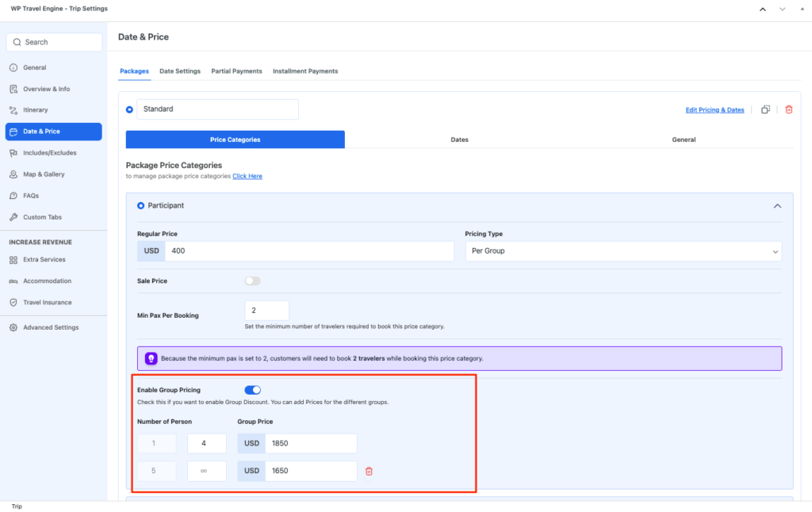Screen dimensions: 812x512
Task: Open Map & Gallery settings
Action: (44, 174)
